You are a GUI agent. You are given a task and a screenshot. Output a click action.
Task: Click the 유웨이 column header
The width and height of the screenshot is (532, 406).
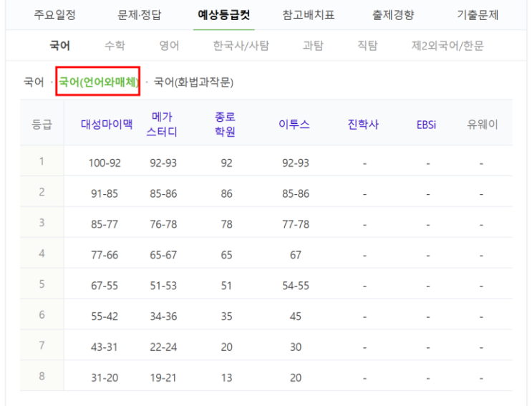click(x=482, y=124)
